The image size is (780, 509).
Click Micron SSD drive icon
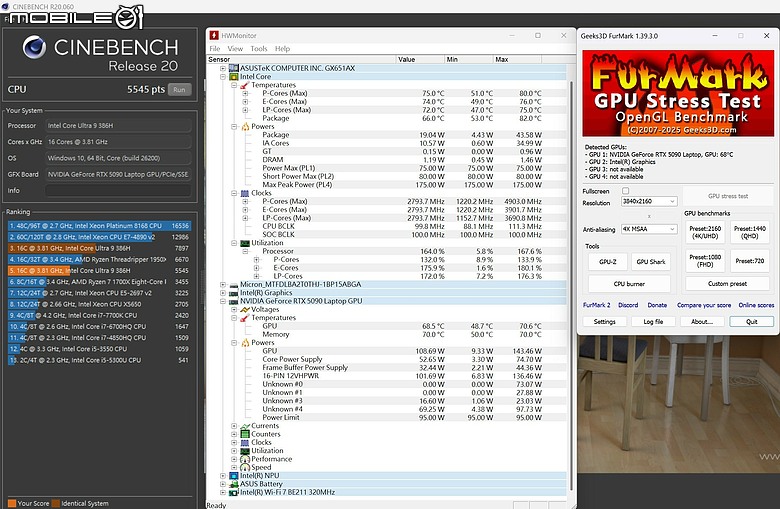[x=233, y=285]
